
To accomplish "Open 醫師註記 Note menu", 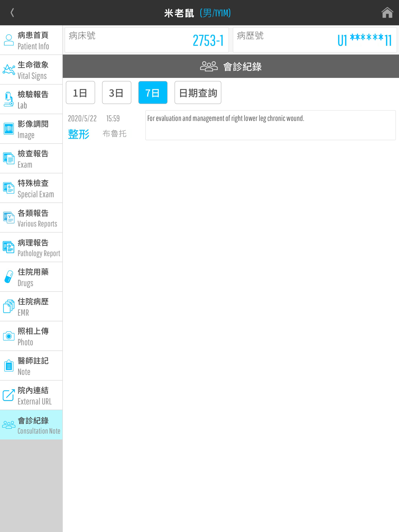I will click(x=31, y=366).
